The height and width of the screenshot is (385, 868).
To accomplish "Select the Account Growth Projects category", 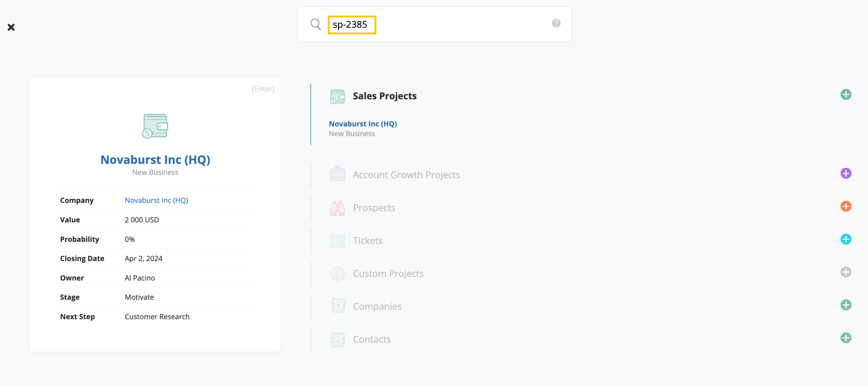I will pos(406,175).
